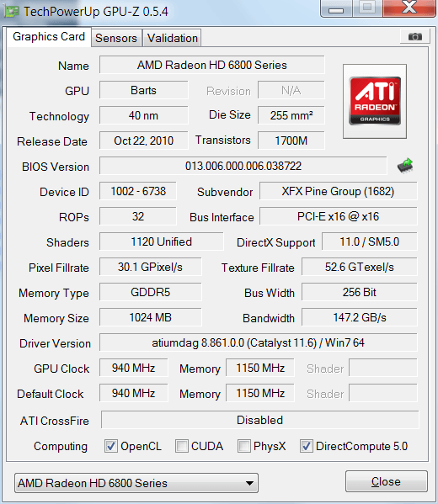Screen dimensions: 438x504
Task: Switch to the Sensors tab
Action: [116, 38]
